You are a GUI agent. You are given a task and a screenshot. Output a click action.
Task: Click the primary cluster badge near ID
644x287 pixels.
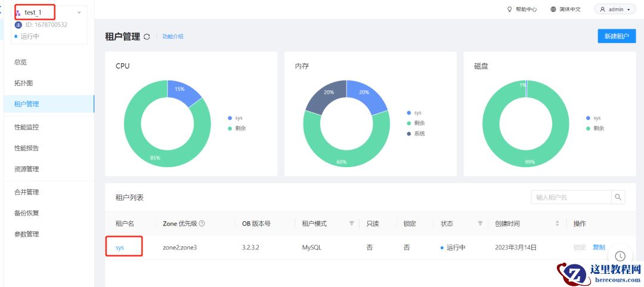tap(18, 24)
